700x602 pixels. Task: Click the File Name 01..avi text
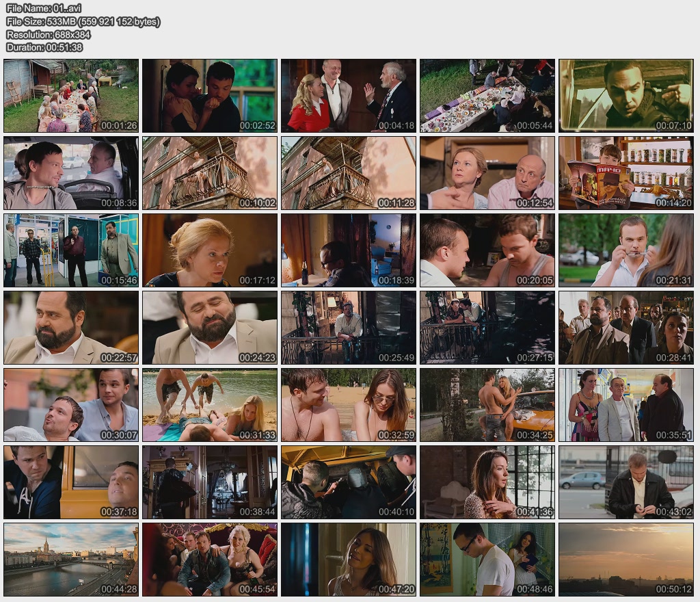[x=44, y=8]
